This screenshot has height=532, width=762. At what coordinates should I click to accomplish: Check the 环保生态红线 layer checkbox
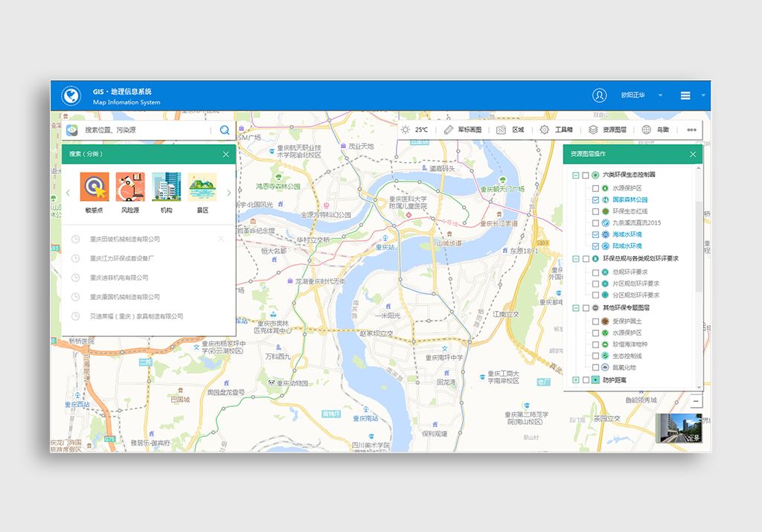(595, 211)
